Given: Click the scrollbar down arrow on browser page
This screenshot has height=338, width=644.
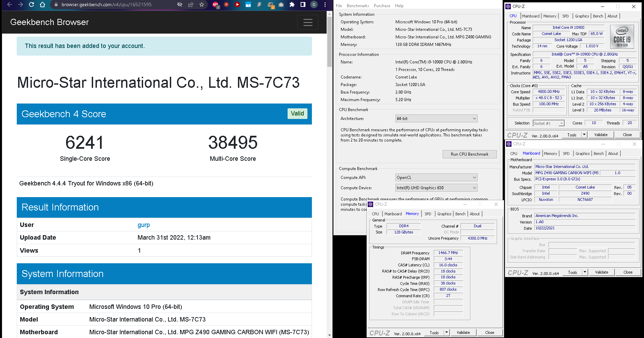Looking at the screenshot, I should [x=329, y=335].
